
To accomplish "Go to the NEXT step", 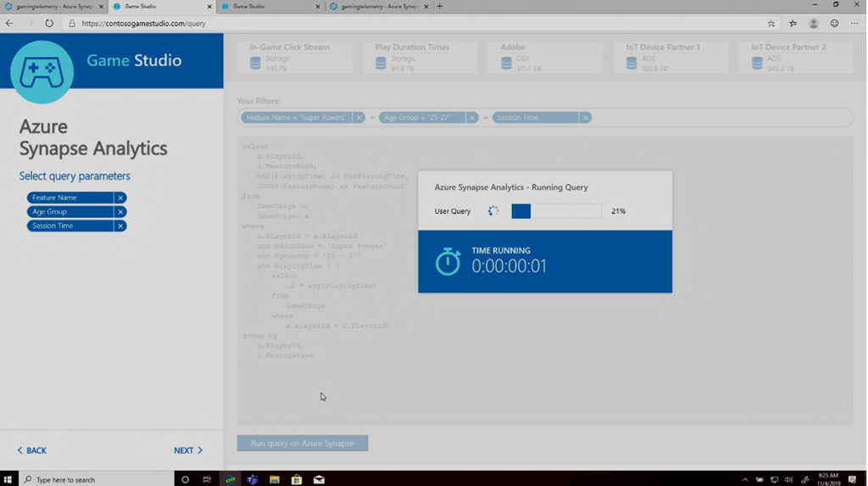I will point(188,450).
